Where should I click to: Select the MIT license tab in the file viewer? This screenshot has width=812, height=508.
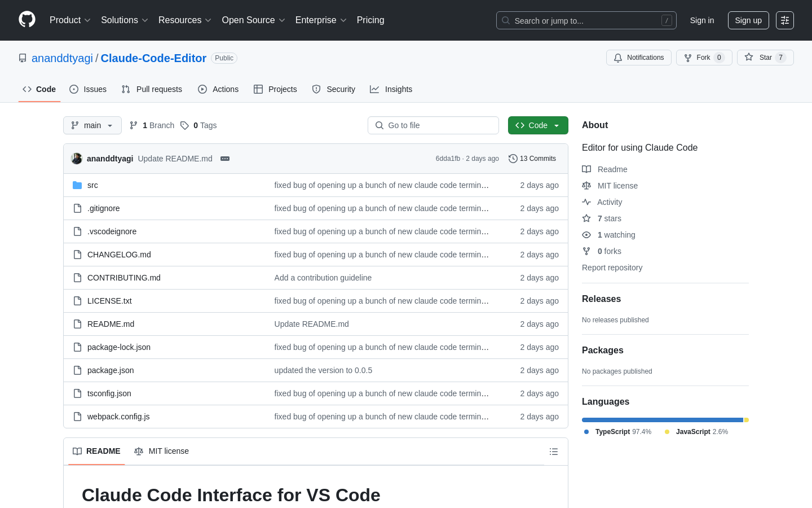coord(161,451)
